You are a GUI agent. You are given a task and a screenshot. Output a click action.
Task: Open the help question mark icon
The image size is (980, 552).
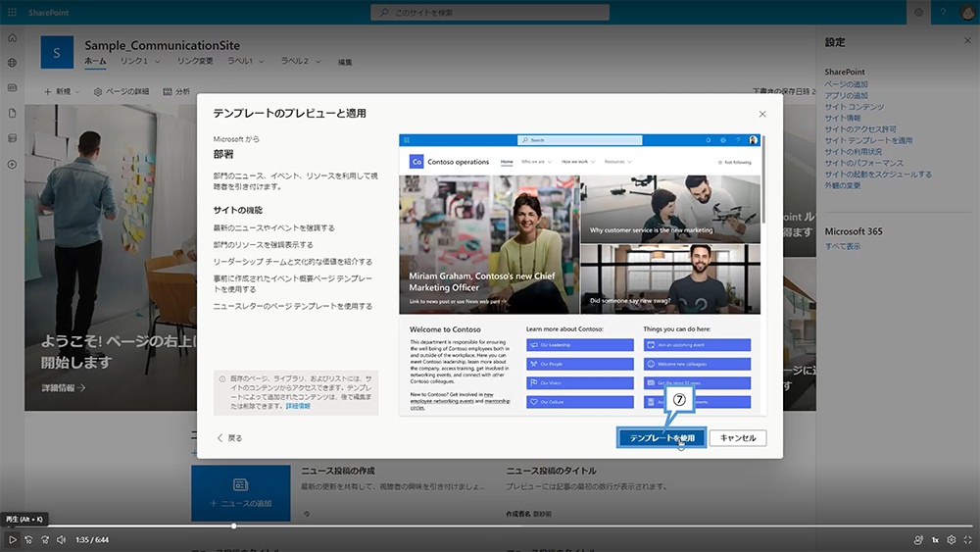coord(943,12)
